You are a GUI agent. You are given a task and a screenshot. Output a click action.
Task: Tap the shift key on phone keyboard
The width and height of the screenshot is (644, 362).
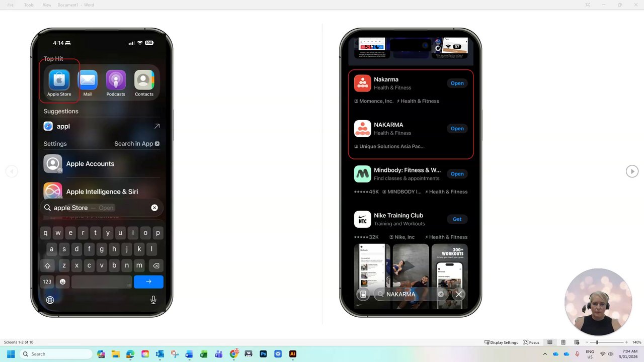pyautogui.click(x=47, y=265)
